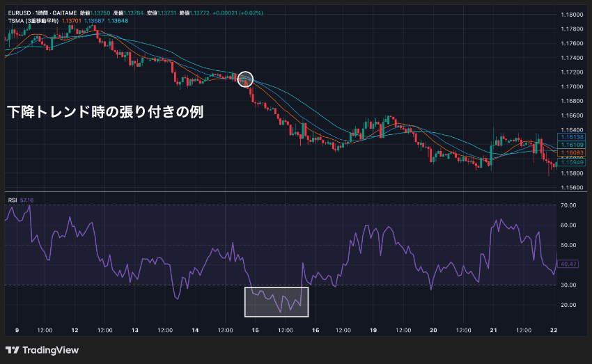Screen dimensions: 592x364
Task: Click the orange TSMA value 1.13701
Action: coord(71,21)
